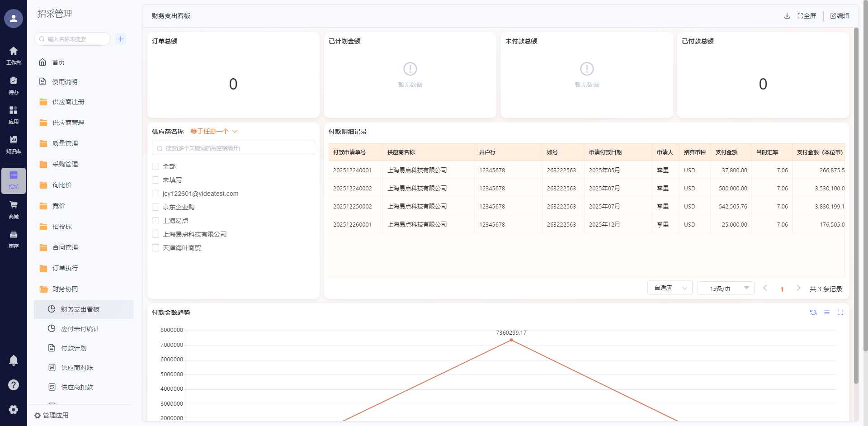The image size is (868, 426).
Task: Tick the 京东企业购 checkbox
Action: click(x=156, y=207)
